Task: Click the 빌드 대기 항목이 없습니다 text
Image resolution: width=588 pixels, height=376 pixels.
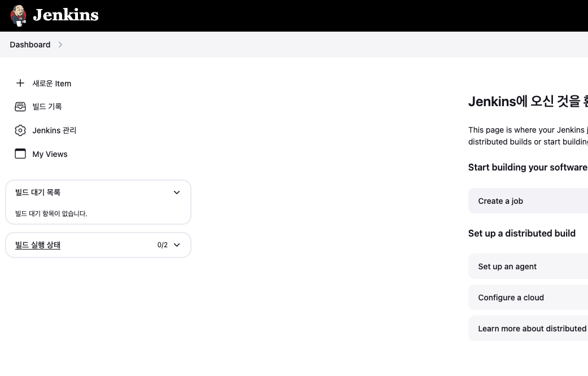Action: 51,213
